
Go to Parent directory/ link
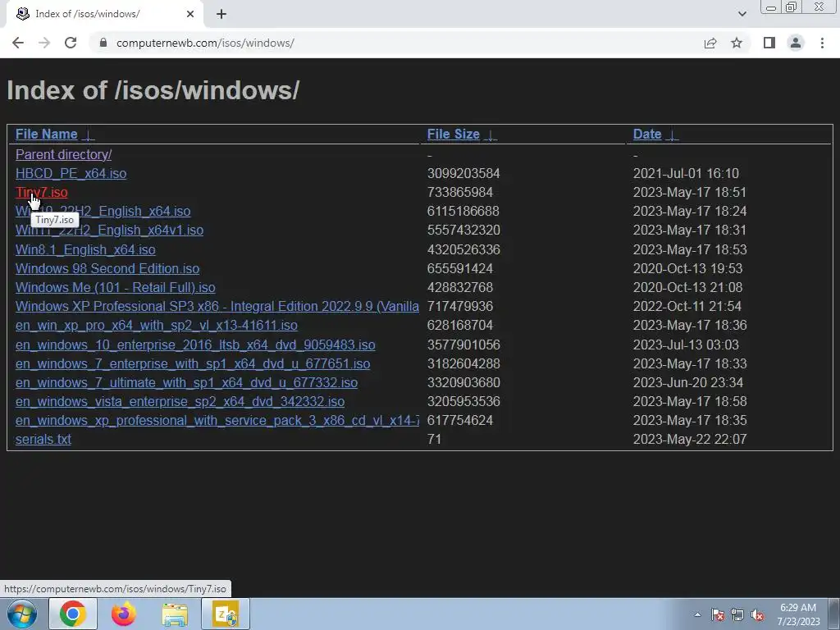tap(64, 154)
